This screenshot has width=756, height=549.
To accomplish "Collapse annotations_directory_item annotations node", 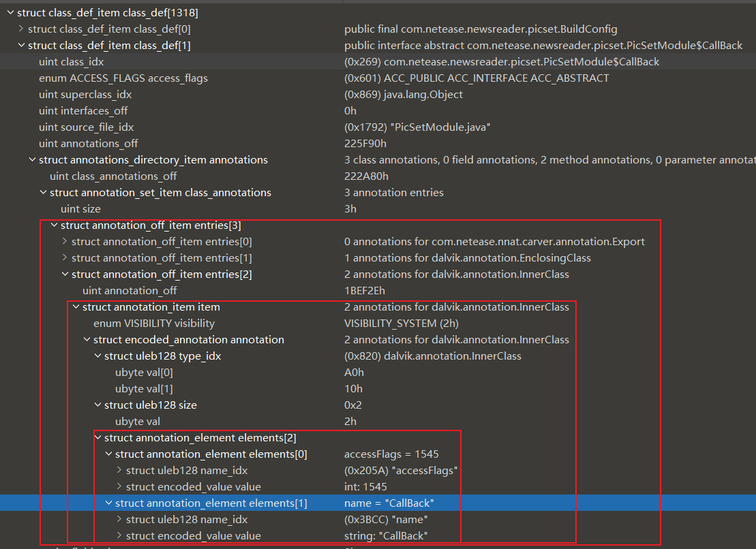I will 32,160.
